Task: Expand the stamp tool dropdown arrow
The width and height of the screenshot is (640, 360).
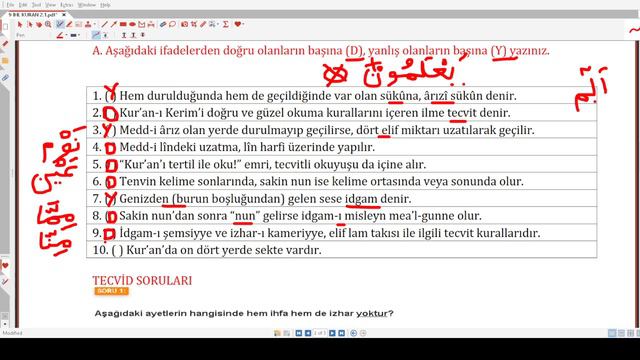Action: tap(95, 24)
